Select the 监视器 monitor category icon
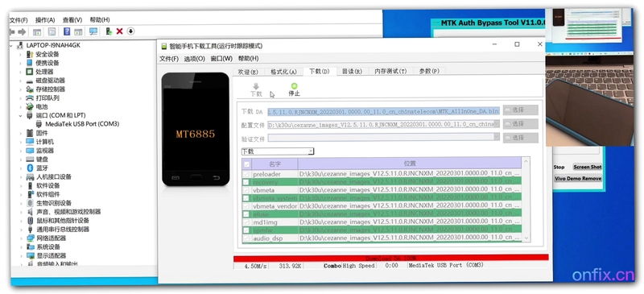The width and height of the screenshot is (644, 294). click(30, 151)
